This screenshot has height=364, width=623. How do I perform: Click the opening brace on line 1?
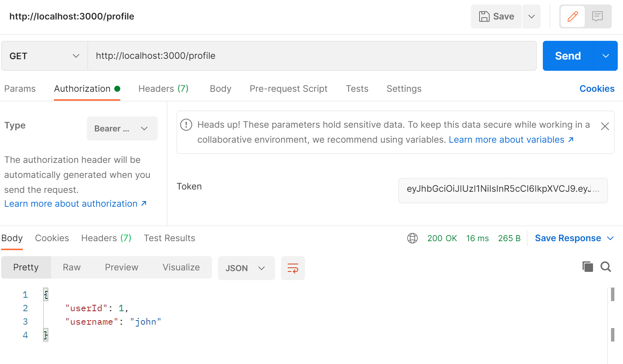[x=46, y=295]
